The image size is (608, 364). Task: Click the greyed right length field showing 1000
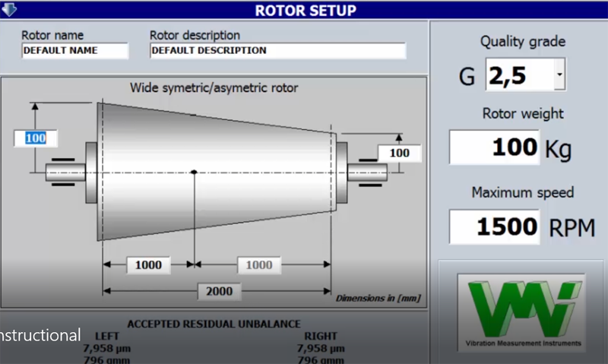point(258,265)
